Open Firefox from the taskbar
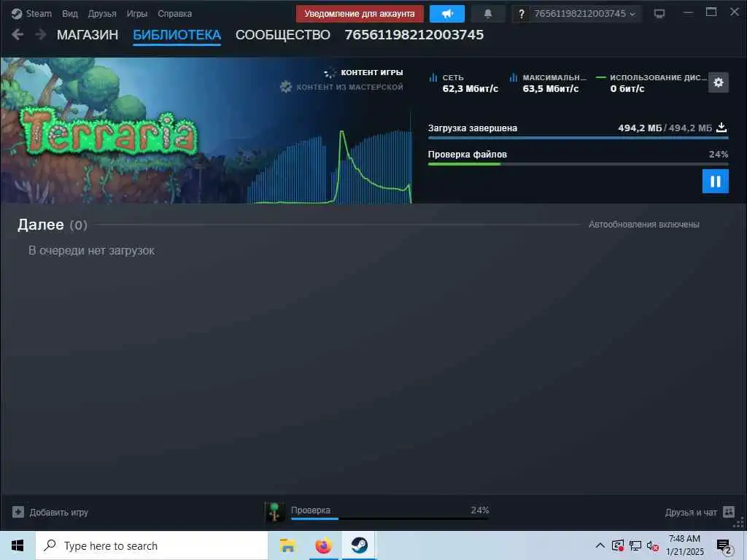Image resolution: width=747 pixels, height=560 pixels. pos(323,545)
